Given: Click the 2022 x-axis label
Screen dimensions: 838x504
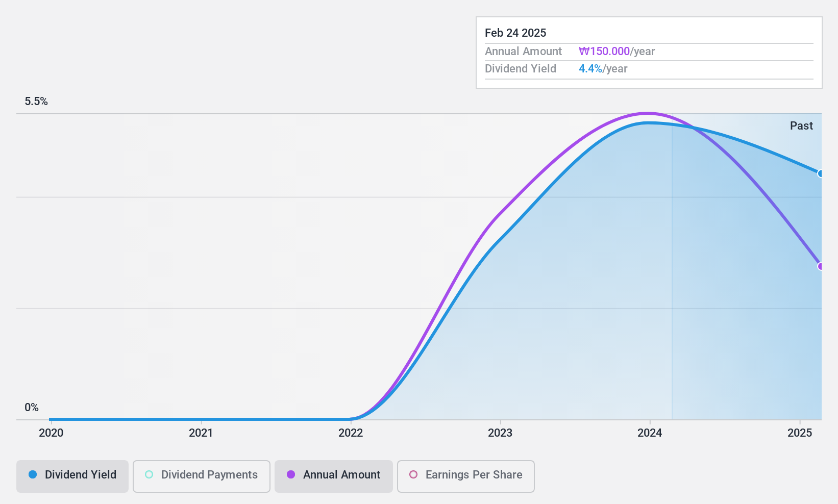Looking at the screenshot, I should point(351,433).
